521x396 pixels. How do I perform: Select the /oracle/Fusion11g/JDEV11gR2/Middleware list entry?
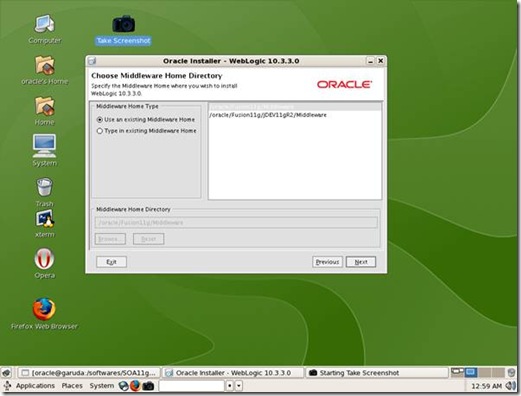pyautogui.click(x=295, y=115)
